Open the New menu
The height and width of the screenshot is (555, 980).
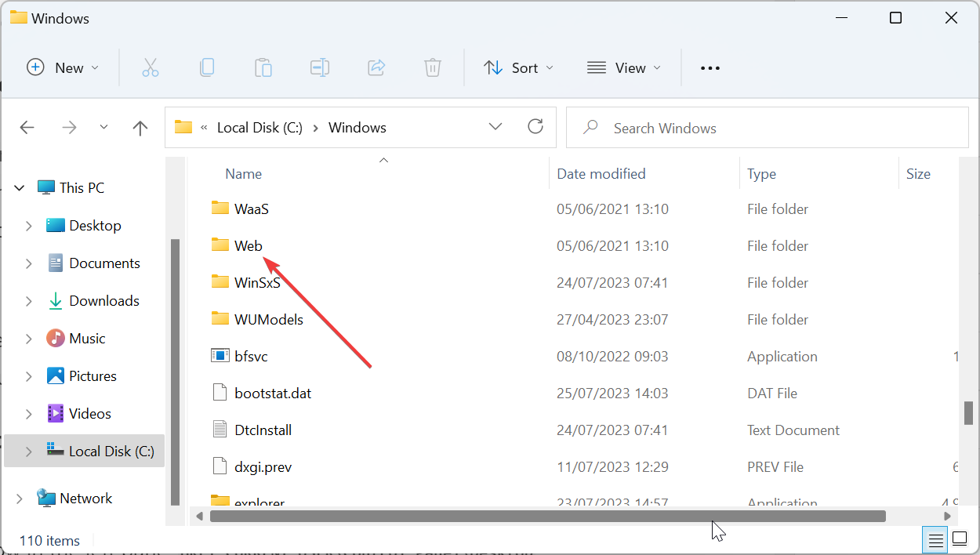click(63, 67)
